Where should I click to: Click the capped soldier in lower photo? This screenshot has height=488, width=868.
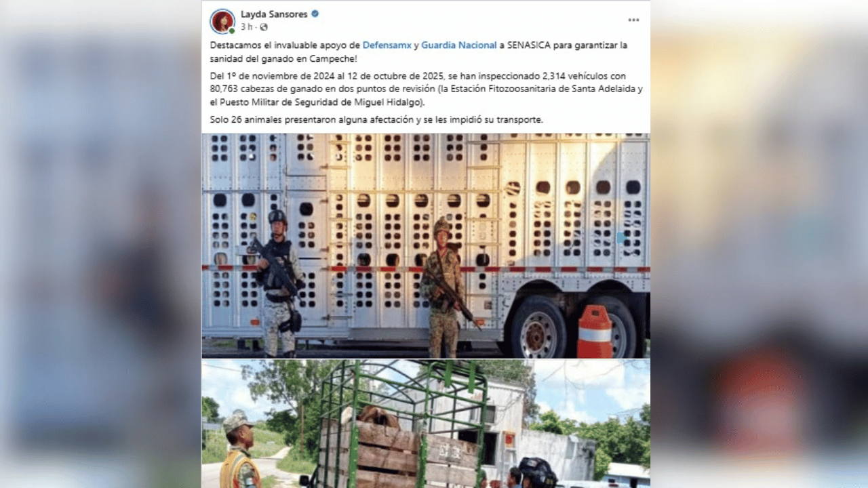pos(240,449)
